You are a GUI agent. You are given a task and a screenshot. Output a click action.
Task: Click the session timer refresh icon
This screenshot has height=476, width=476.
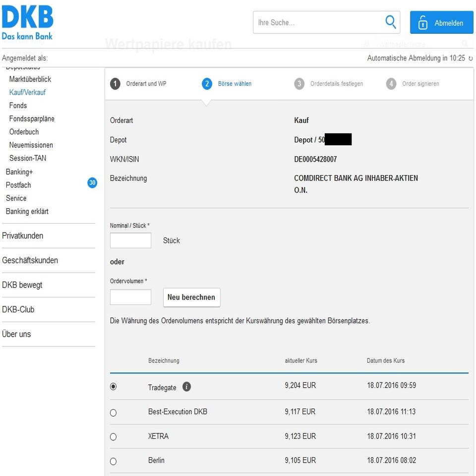[x=471, y=59]
